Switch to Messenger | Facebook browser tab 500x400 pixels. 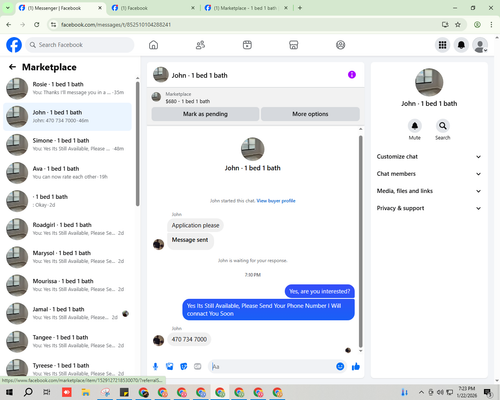pos(60,8)
